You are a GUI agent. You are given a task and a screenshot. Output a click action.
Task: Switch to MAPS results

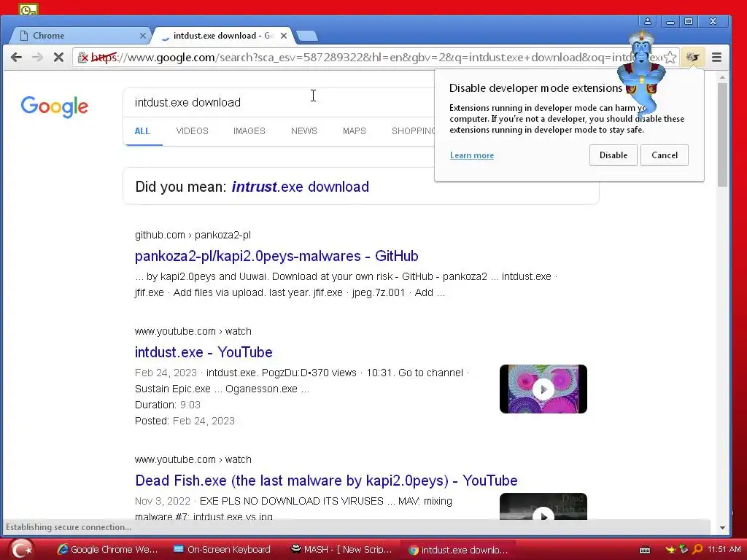pyautogui.click(x=354, y=131)
